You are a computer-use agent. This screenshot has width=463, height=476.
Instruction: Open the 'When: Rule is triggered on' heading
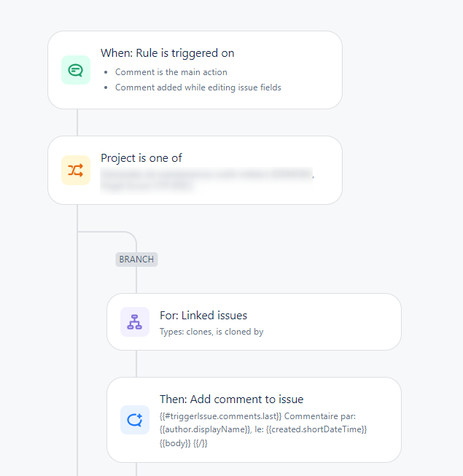coord(167,53)
